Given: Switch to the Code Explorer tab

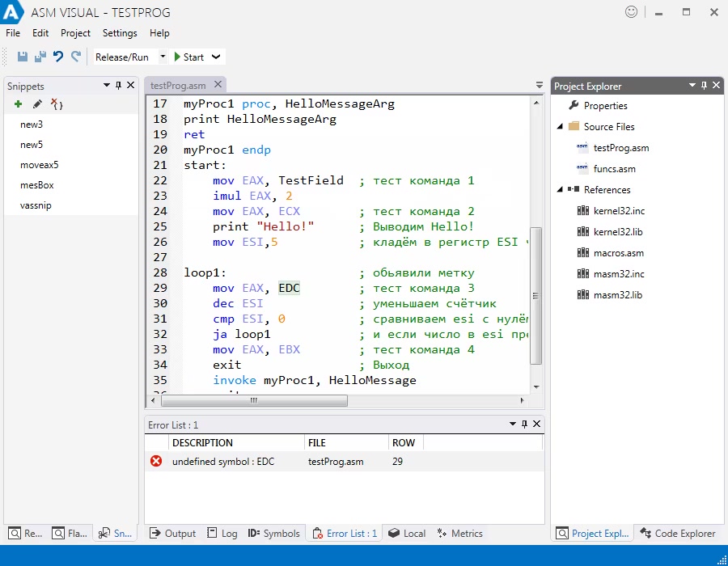Looking at the screenshot, I should tap(678, 533).
